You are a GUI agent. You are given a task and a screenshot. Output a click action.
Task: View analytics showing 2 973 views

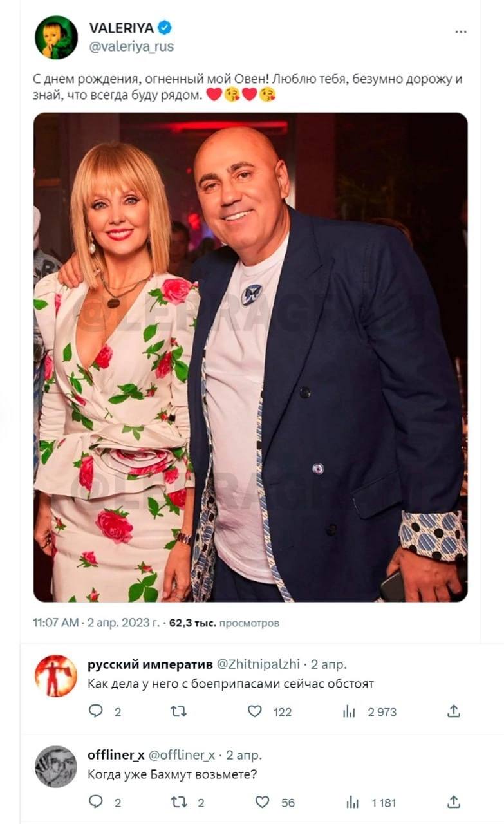click(x=350, y=711)
